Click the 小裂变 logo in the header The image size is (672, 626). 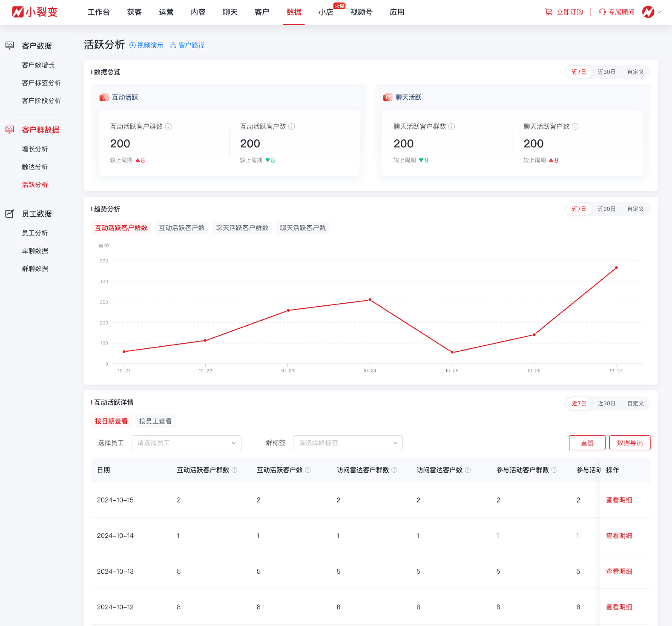[35, 12]
